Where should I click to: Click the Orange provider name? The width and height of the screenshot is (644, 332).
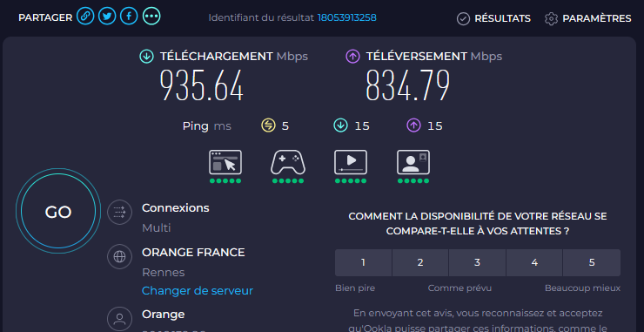click(x=164, y=315)
